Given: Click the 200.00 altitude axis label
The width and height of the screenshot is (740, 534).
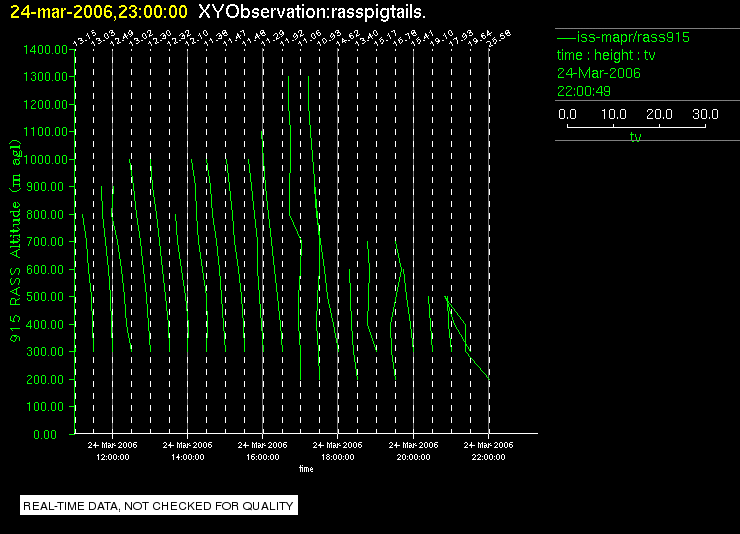Looking at the screenshot, I should pos(45,379).
